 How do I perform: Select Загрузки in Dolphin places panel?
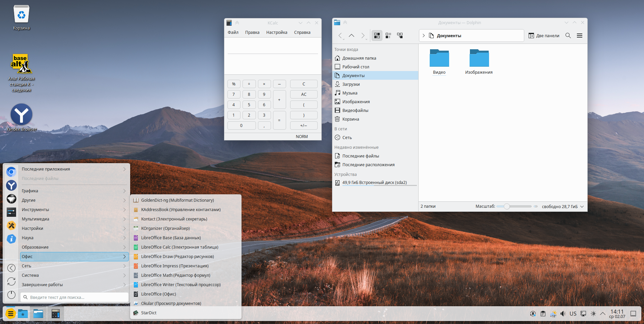(351, 84)
